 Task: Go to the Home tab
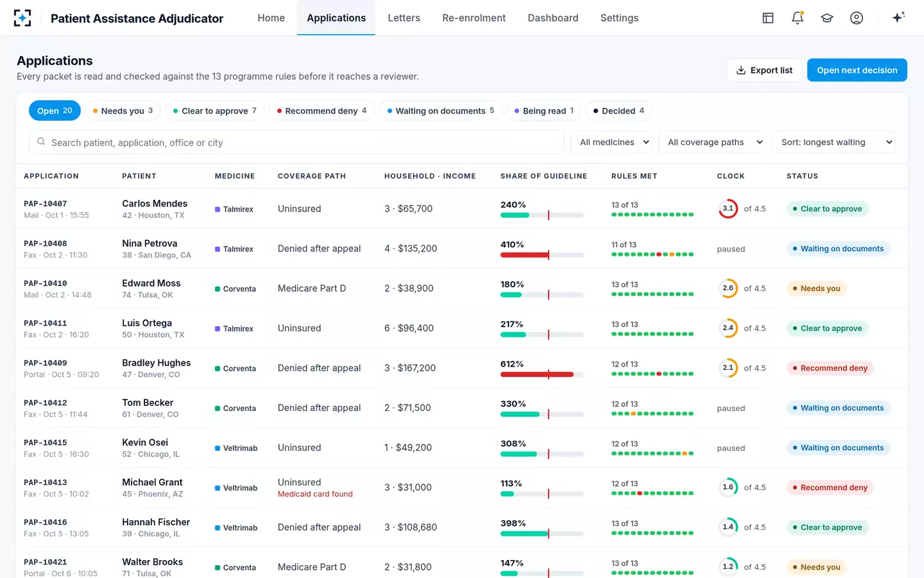click(x=271, y=18)
